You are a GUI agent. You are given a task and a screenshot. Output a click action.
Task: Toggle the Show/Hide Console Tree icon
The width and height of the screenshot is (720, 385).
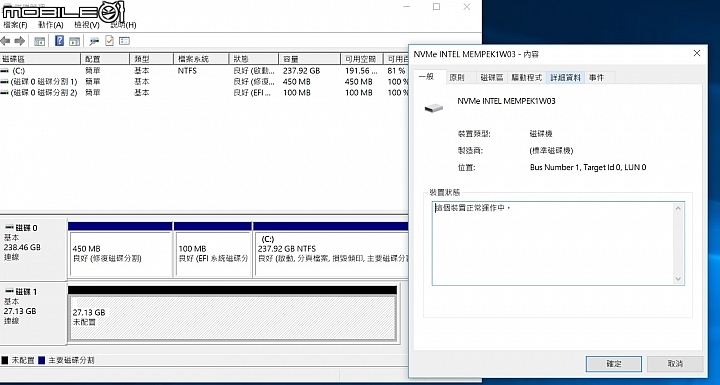tap(39, 41)
